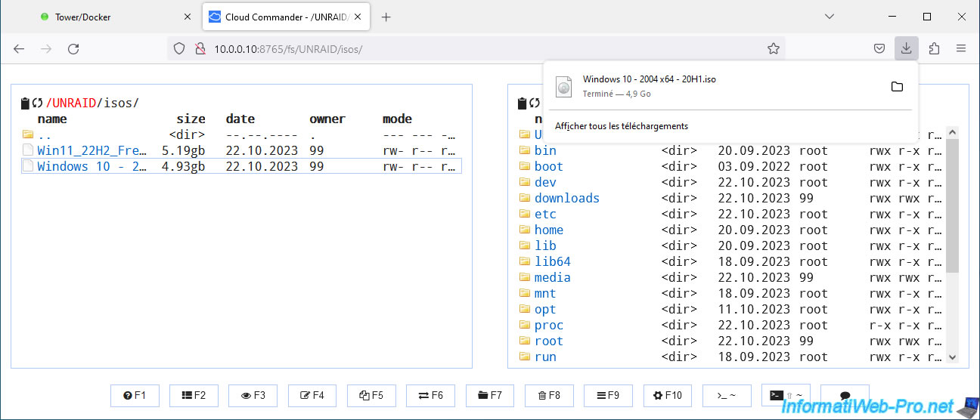This screenshot has width=980, height=420.
Task: Open the chat bubble button
Action: [845, 395]
